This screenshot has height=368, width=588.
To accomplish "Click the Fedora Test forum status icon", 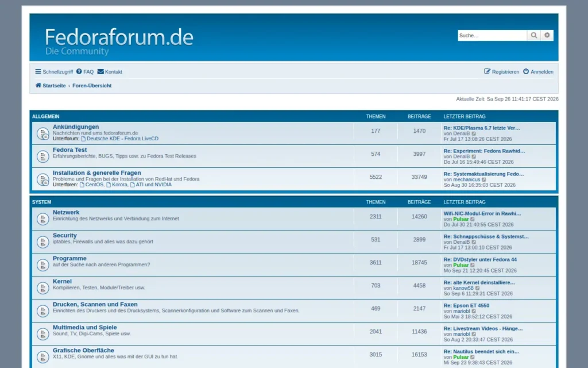I will pos(42,156).
